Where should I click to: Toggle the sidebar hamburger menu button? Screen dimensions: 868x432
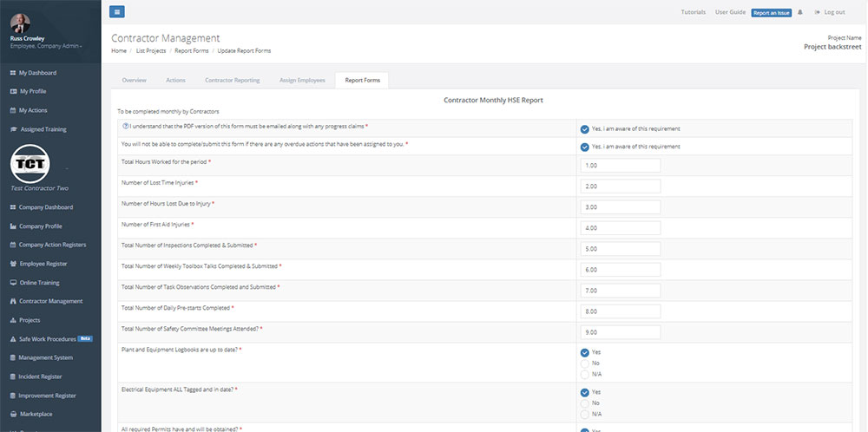tap(118, 12)
